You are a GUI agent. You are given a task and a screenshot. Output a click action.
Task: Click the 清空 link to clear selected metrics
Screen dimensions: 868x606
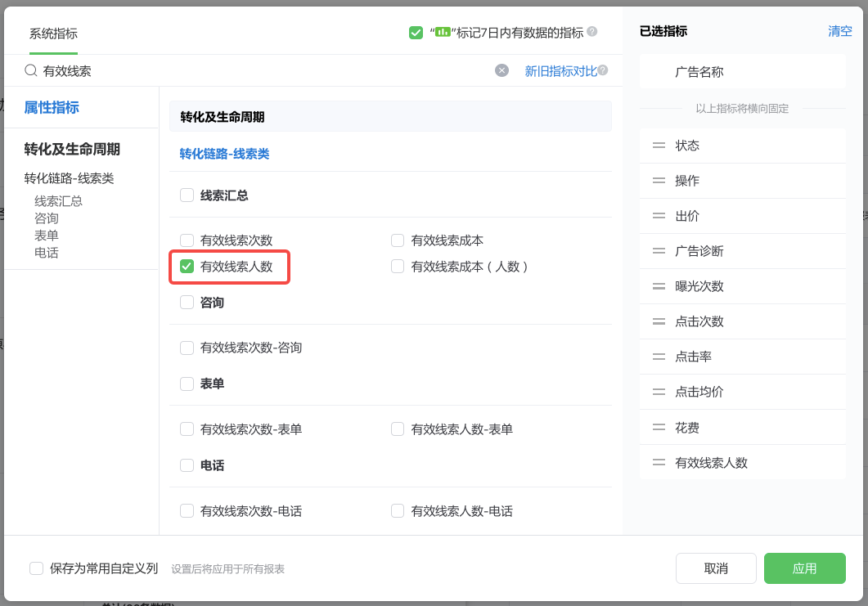[x=839, y=31]
